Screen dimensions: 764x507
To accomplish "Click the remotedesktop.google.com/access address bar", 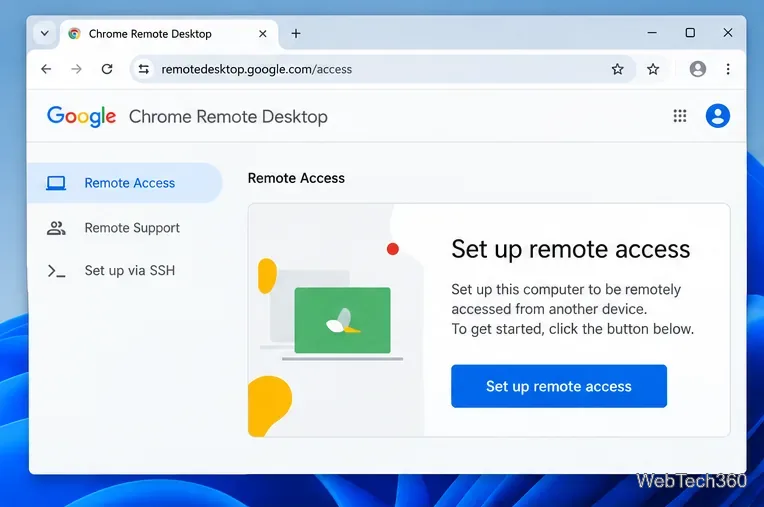I will pyautogui.click(x=382, y=69).
